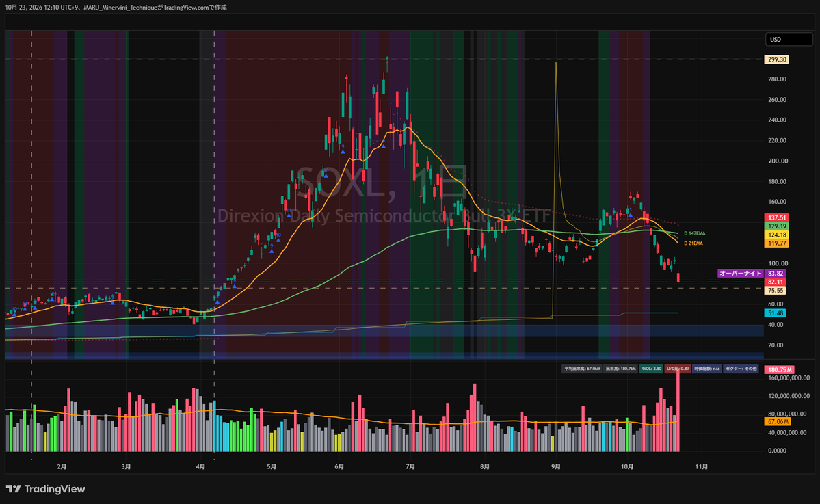The height and width of the screenshot is (504, 820).
Task: Select the 83.82 overnight price label
Action: pyautogui.click(x=775, y=274)
